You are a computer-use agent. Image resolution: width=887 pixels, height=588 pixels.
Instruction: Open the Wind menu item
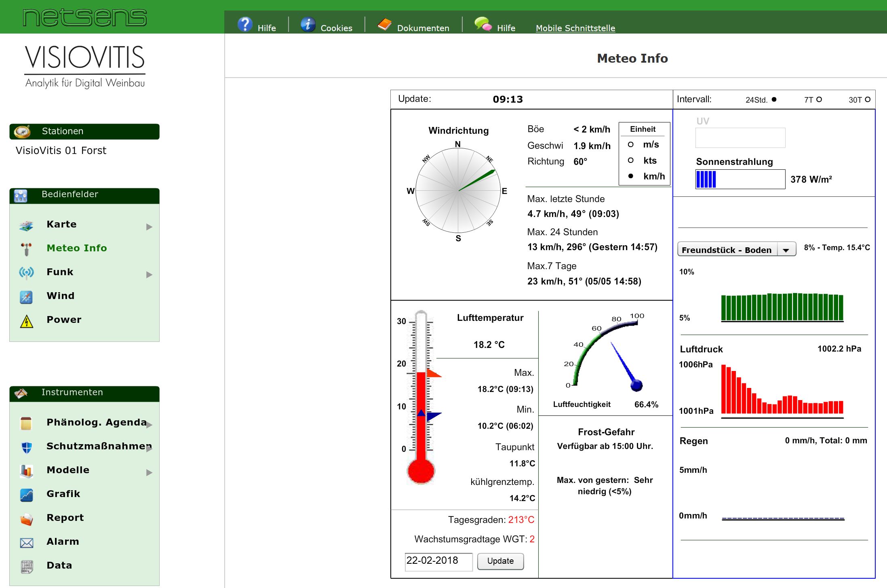tap(61, 296)
